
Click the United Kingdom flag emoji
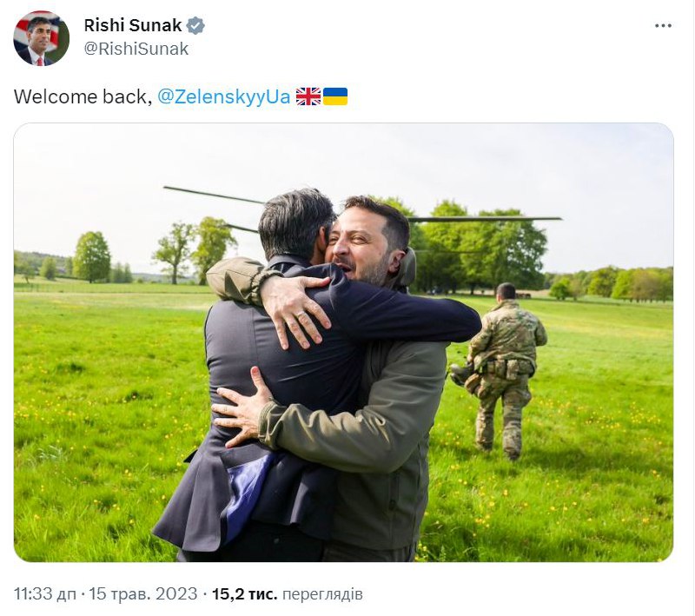point(308,96)
